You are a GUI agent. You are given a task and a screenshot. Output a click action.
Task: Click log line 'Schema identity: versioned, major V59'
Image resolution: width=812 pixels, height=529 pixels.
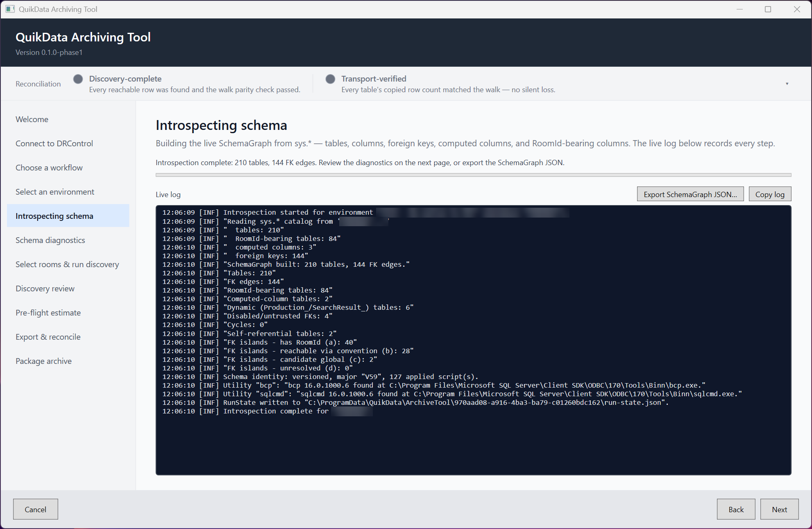(x=320, y=377)
